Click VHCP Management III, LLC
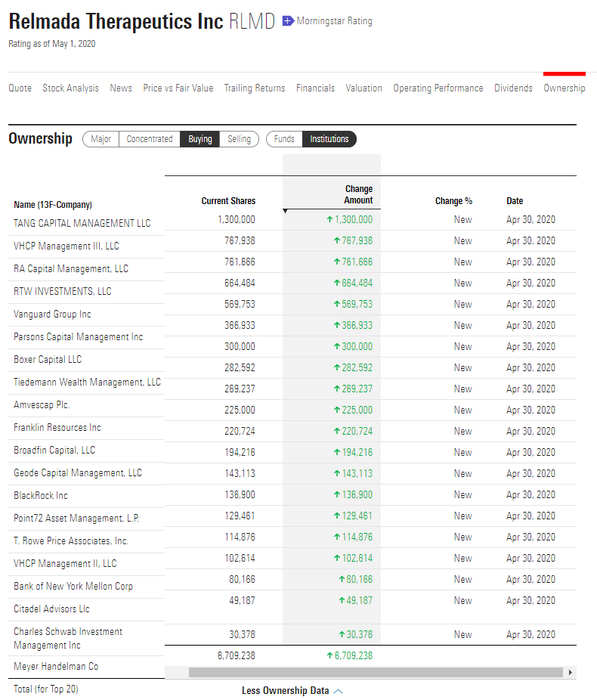The image size is (597, 700). pos(66,246)
